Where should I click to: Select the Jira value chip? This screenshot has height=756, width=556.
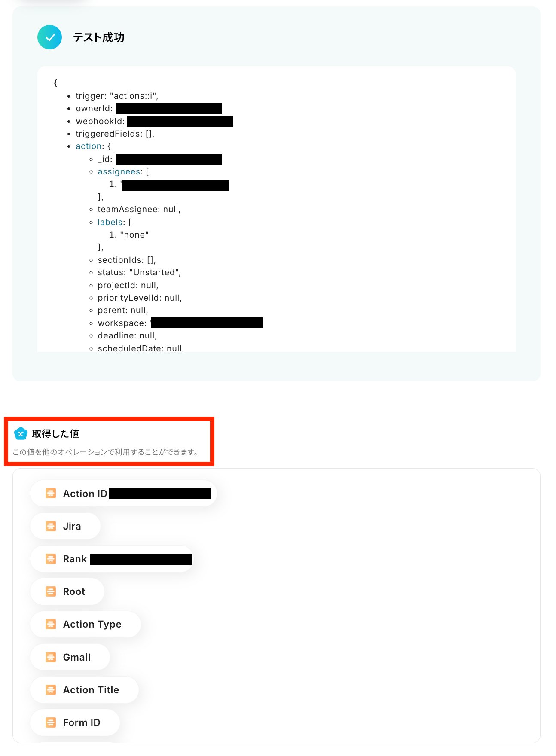click(x=65, y=526)
